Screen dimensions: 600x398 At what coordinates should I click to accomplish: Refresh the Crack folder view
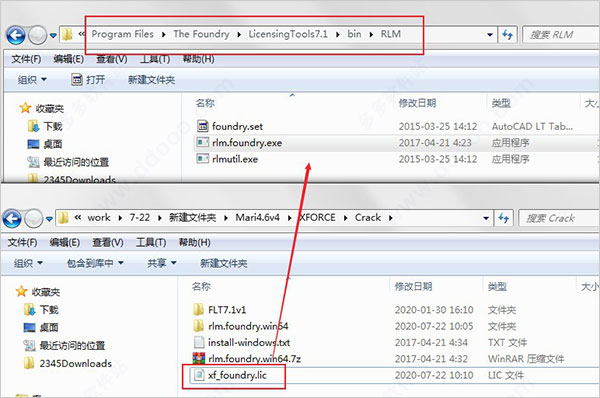pyautogui.click(x=504, y=218)
